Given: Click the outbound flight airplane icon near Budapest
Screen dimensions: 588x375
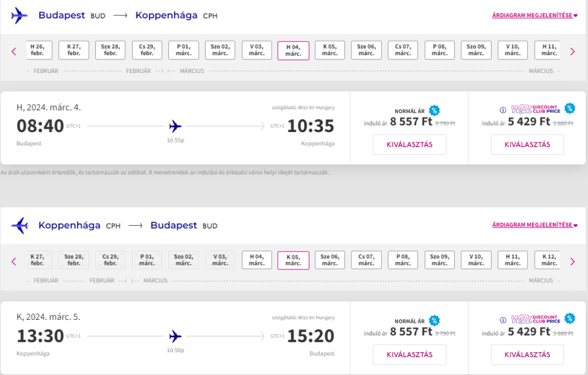Looking at the screenshot, I should [x=19, y=16].
